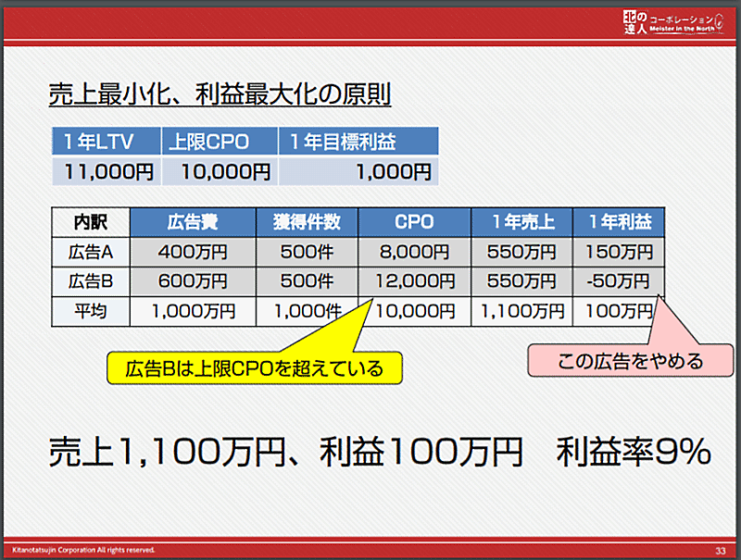Image resolution: width=741 pixels, height=560 pixels.
Task: Click the Kitanotatsujin Corporation copyright footer text
Action: (83, 551)
